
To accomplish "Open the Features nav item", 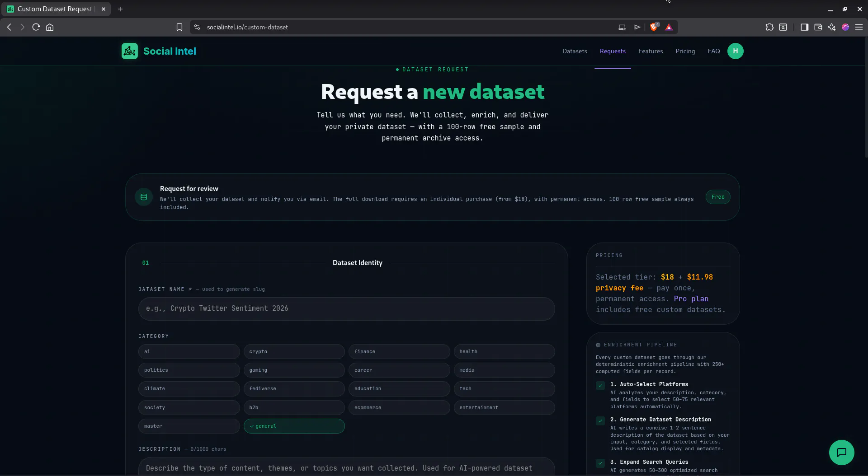I will [651, 51].
